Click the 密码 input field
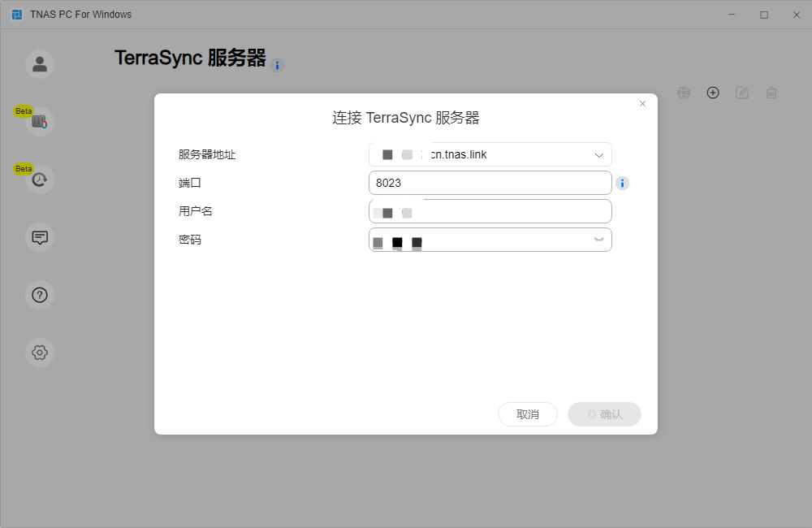This screenshot has height=528, width=812. tap(490, 240)
